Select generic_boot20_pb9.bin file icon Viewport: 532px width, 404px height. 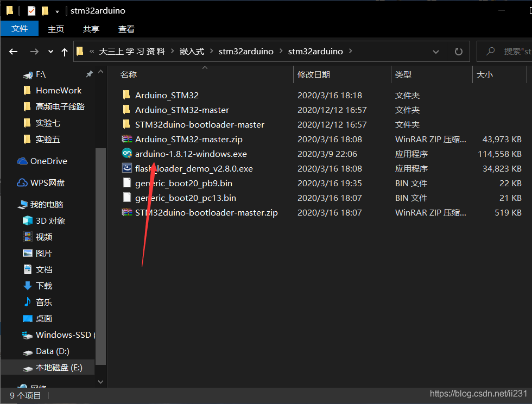127,182
